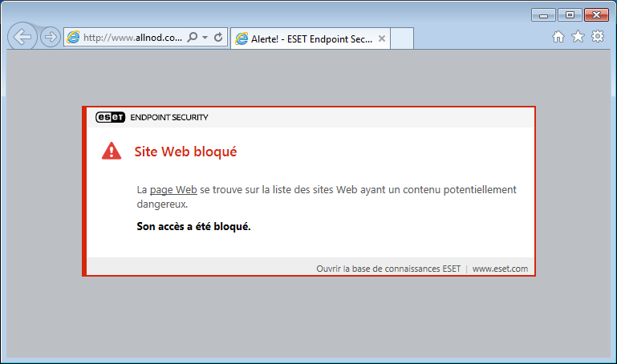Click the 'Site Web bloqué' heading
Screen dimensions: 617x364
pyautogui.click(x=185, y=152)
